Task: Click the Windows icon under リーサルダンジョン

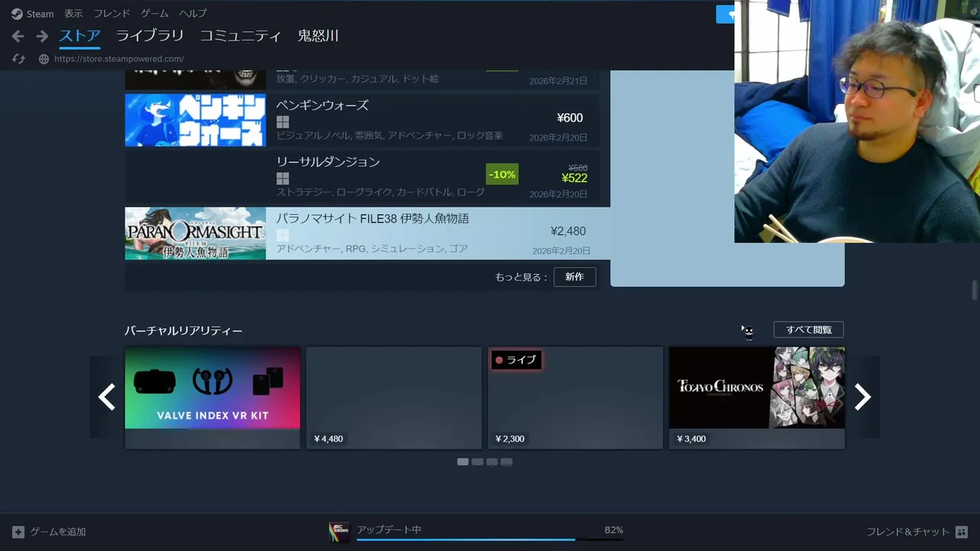Action: (x=283, y=178)
